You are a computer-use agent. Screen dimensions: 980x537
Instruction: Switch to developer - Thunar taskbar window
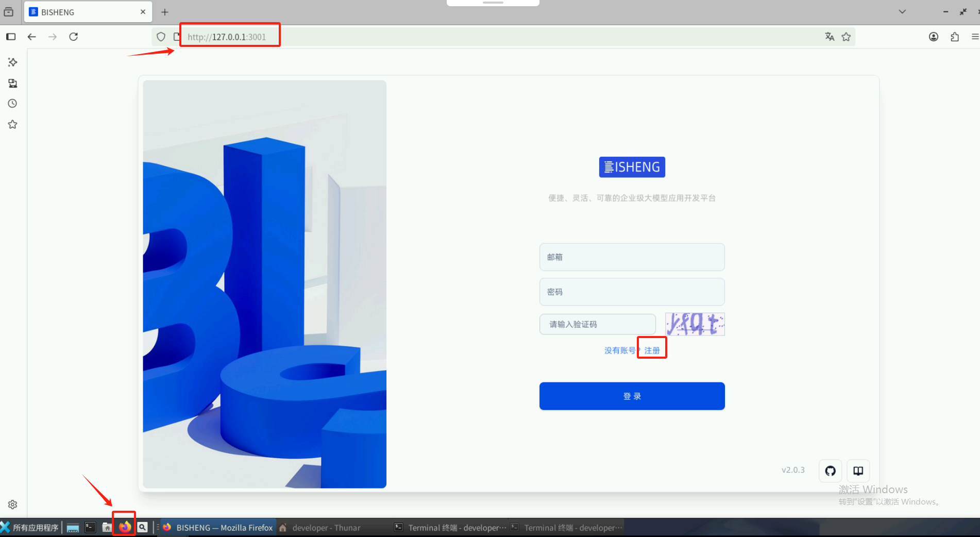tap(334, 528)
